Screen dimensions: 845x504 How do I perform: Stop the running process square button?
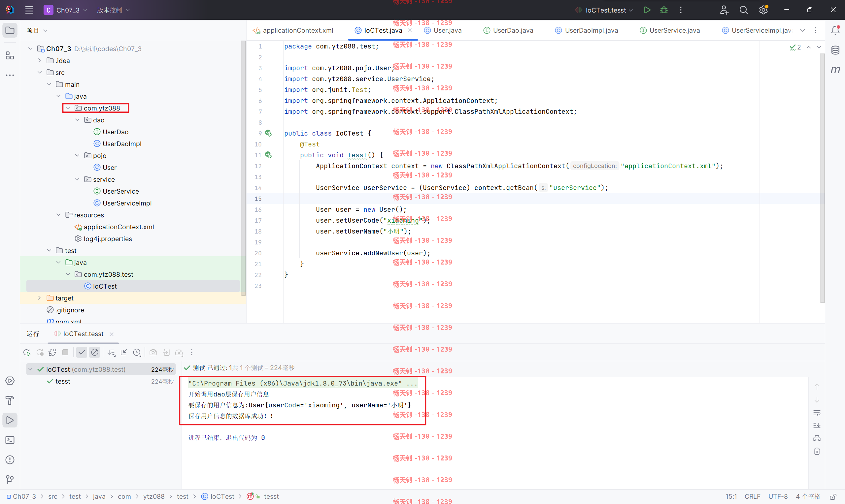pos(65,352)
